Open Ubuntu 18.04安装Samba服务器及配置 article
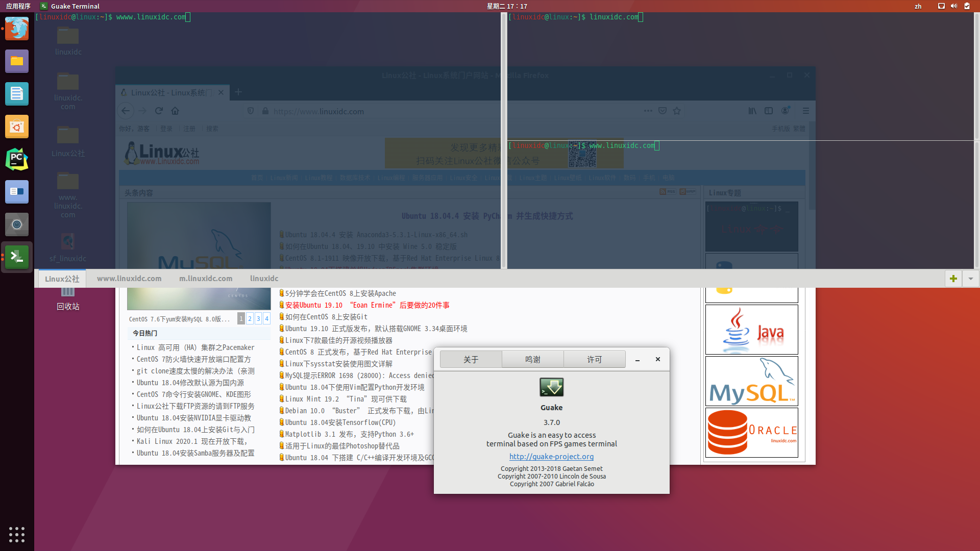The height and width of the screenshot is (551, 980). pos(195,453)
